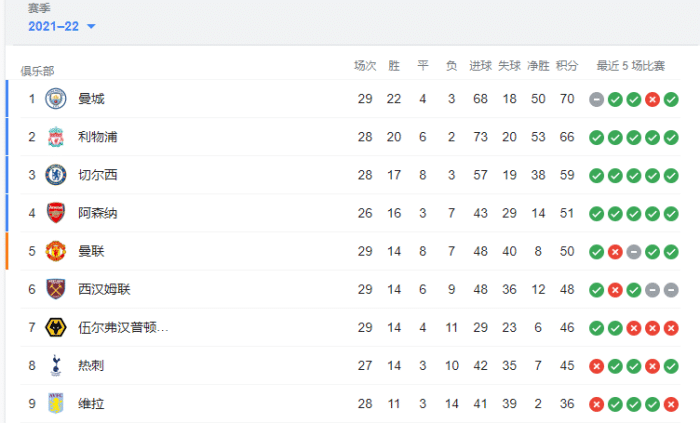Viewport: 700px width, 423px height.
Task: Click 曼联's red loss result icon
Action: [615, 251]
